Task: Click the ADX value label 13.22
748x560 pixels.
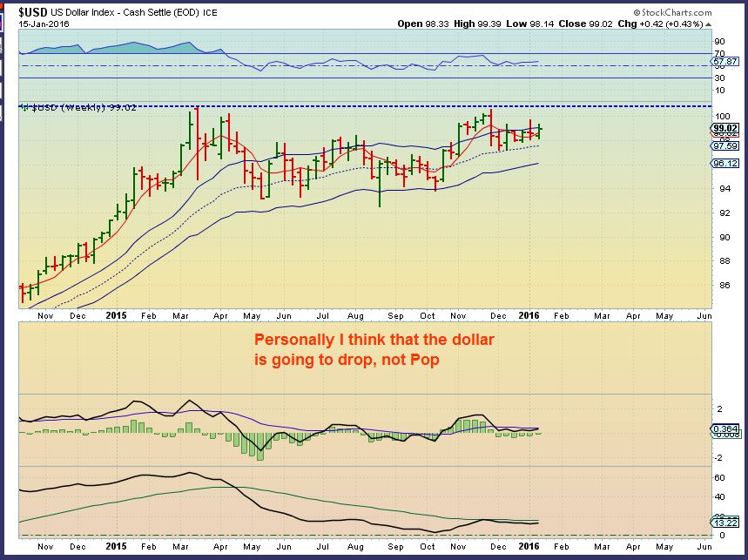Action: (725, 523)
